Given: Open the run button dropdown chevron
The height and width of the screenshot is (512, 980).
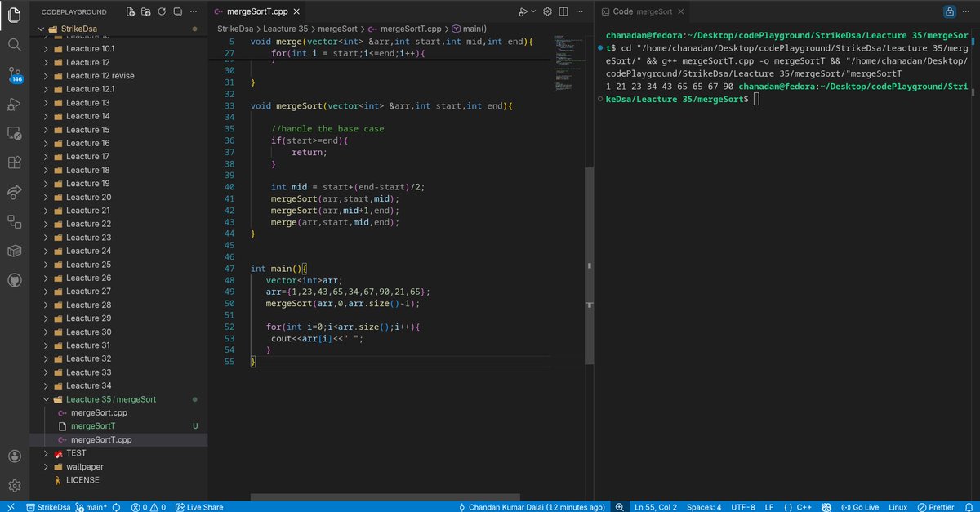Looking at the screenshot, I should click(533, 12).
